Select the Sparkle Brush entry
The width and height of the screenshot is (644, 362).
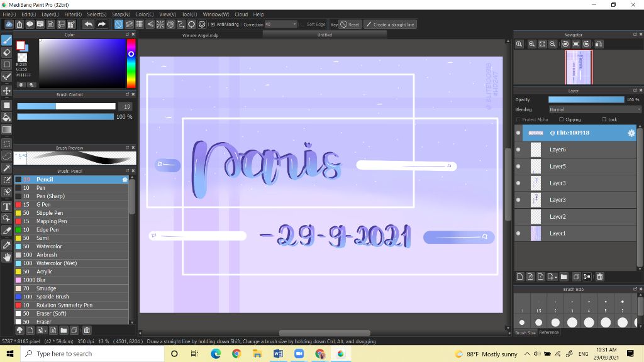click(72, 297)
